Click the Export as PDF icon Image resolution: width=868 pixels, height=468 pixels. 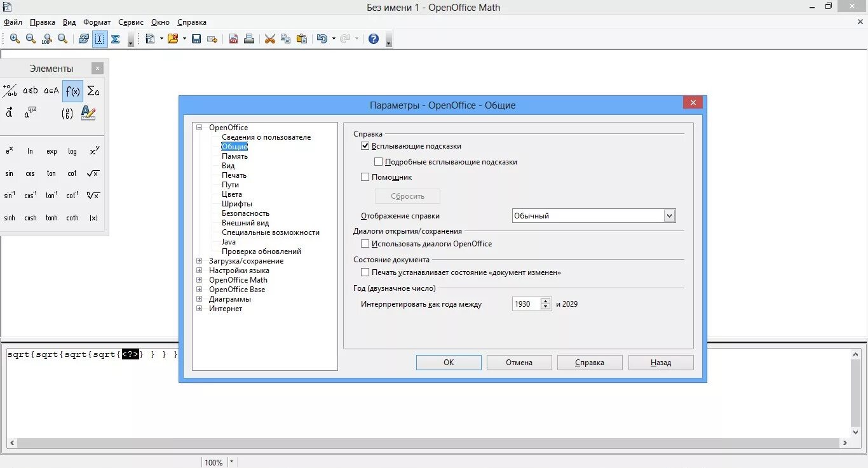click(x=233, y=39)
